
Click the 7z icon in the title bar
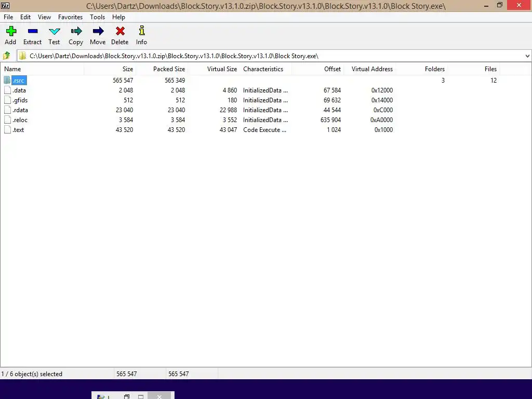coord(5,5)
